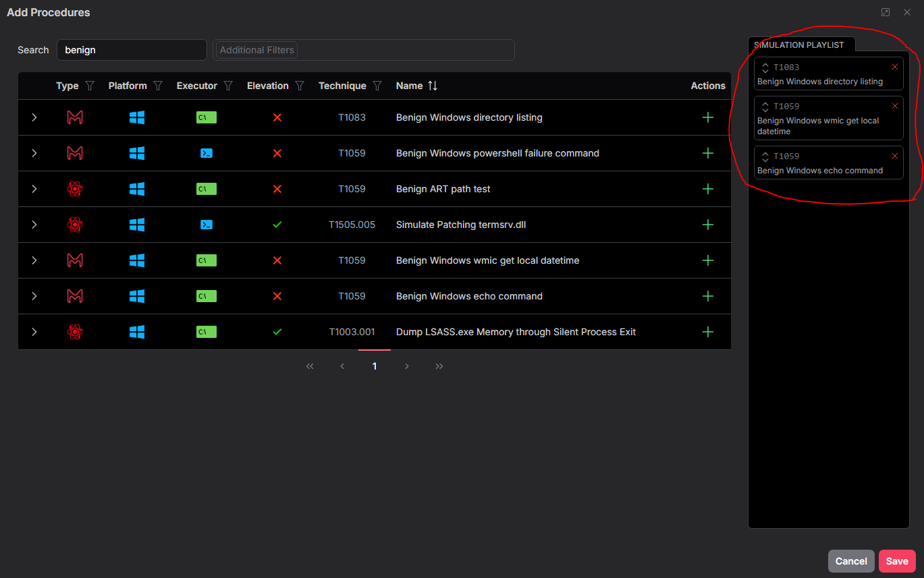Click the MITRE type icon on Benign Windows directory listing
Viewport: 924px width, 578px height.
(74, 117)
